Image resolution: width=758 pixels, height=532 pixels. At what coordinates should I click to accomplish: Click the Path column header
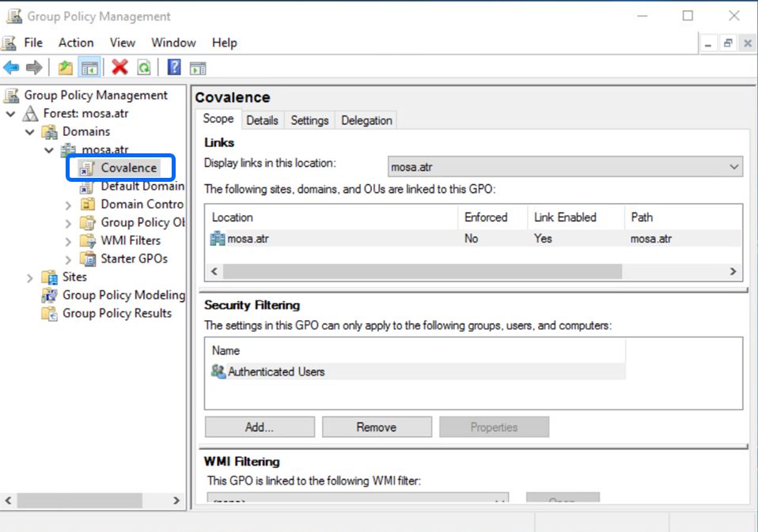click(x=684, y=217)
